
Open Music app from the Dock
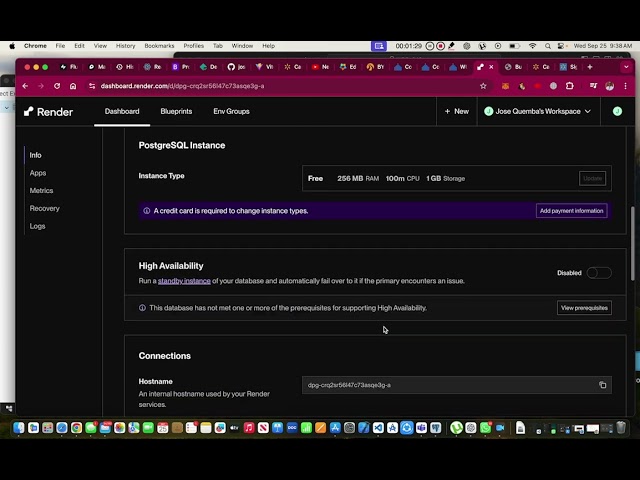pyautogui.click(x=249, y=427)
